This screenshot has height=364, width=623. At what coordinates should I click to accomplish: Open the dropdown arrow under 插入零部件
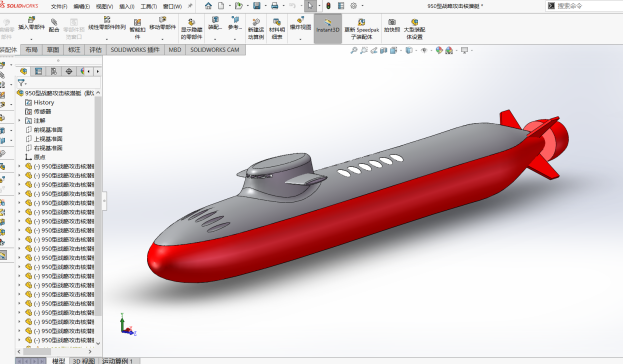[x=31, y=39]
